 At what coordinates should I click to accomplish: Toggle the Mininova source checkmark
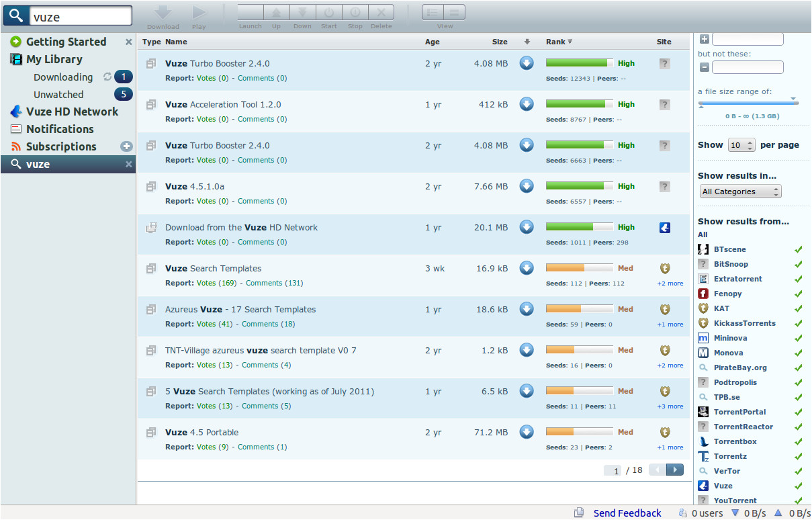coord(799,338)
